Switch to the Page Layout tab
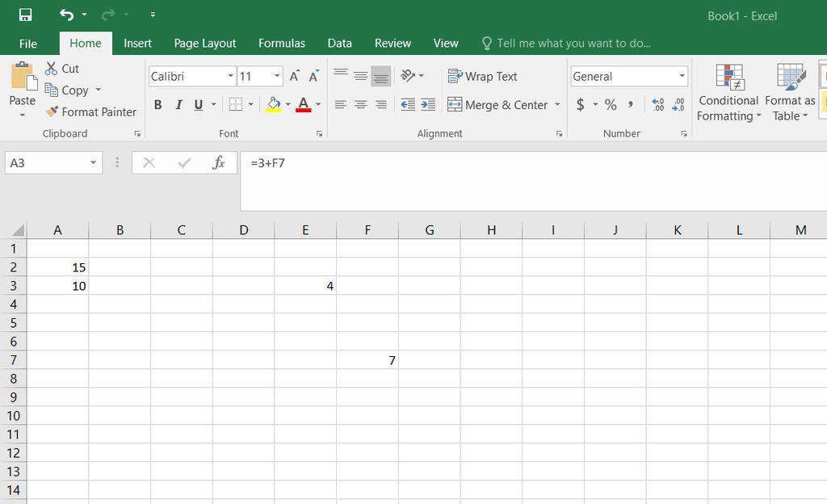The width and height of the screenshot is (827, 504). 205,44
